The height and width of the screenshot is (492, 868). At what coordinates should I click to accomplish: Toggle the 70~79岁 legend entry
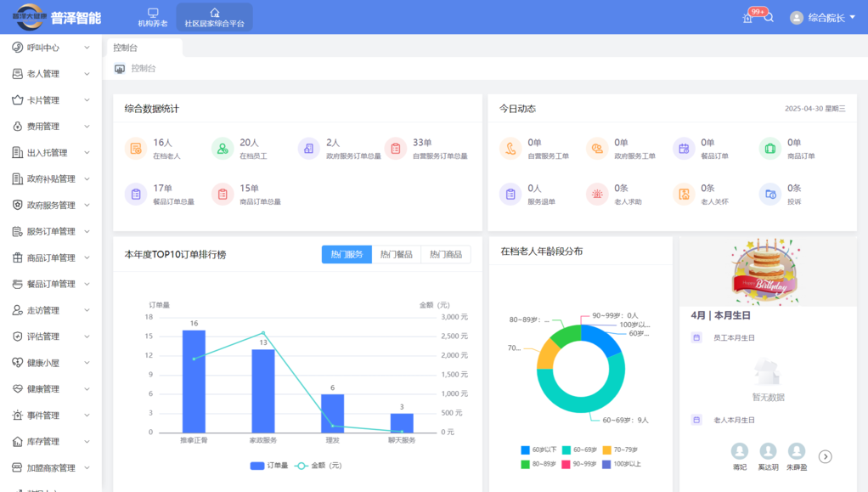[620, 450]
